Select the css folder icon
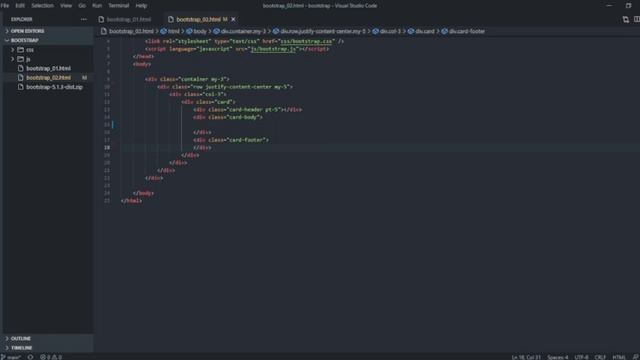The image size is (640, 360). point(20,50)
